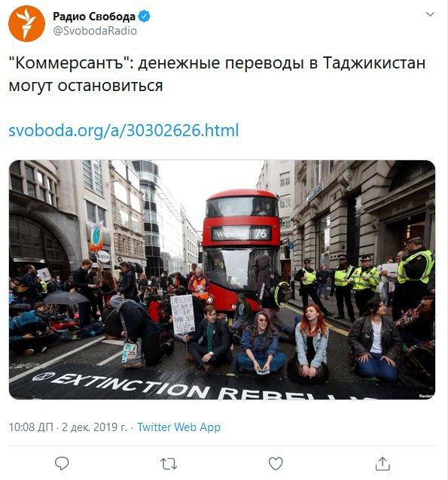The width and height of the screenshot is (448, 480).
Task: Open the Радио Свобода torch avatar
Action: (x=26, y=23)
